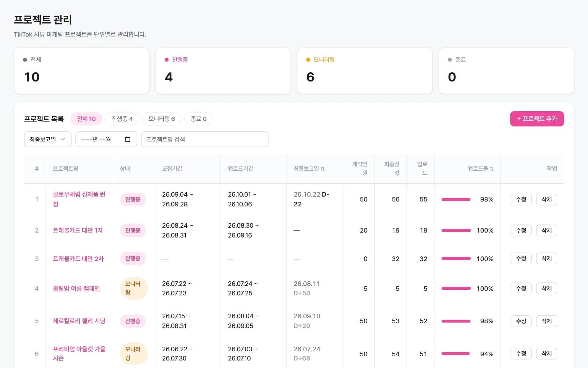Click 수정 for 쿨링밤 여름 캠페인
The image size is (588, 368).
[521, 289]
